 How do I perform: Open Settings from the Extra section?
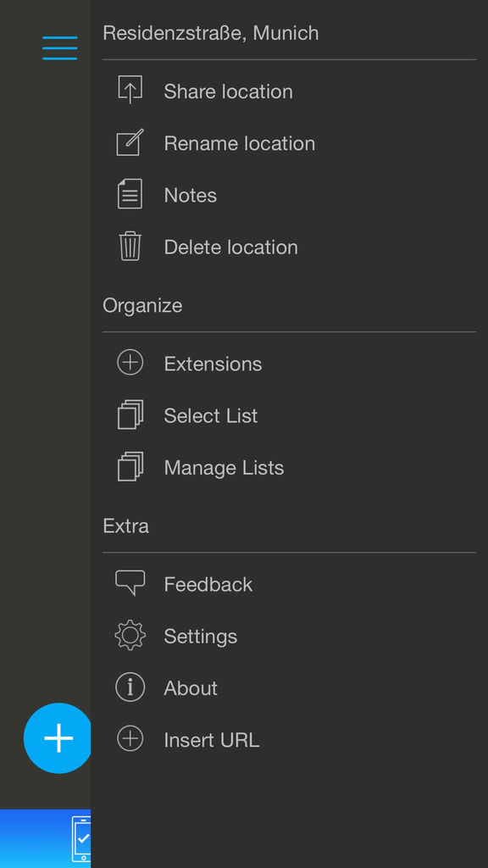(200, 636)
